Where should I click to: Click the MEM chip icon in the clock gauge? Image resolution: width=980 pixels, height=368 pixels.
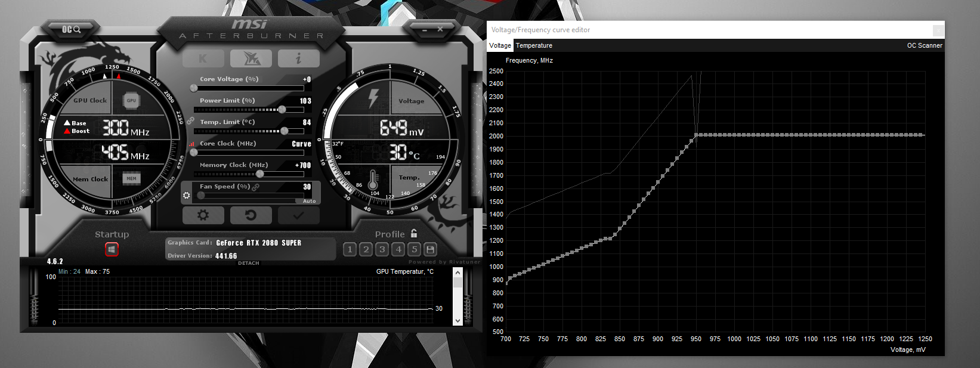tap(131, 178)
